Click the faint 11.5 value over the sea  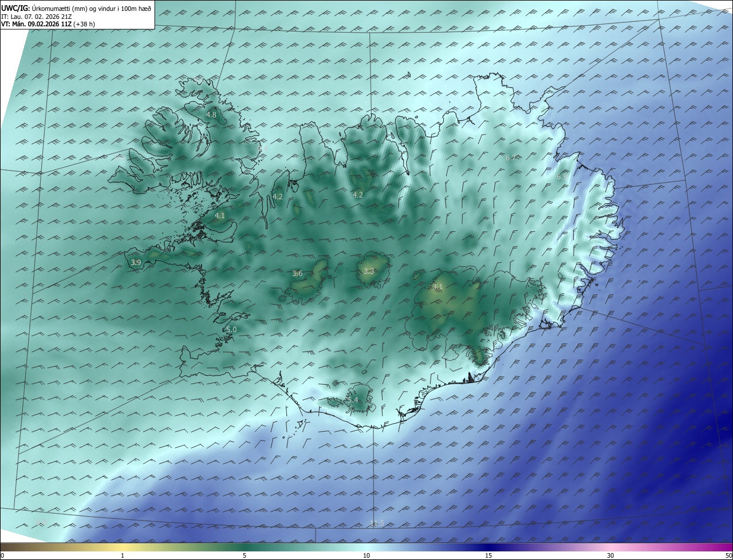click(x=377, y=523)
